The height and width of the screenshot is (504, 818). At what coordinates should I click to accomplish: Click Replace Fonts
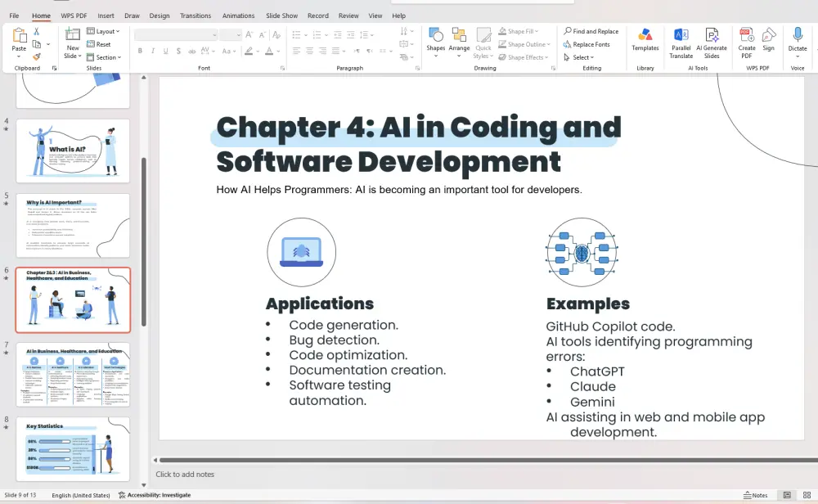tap(587, 44)
